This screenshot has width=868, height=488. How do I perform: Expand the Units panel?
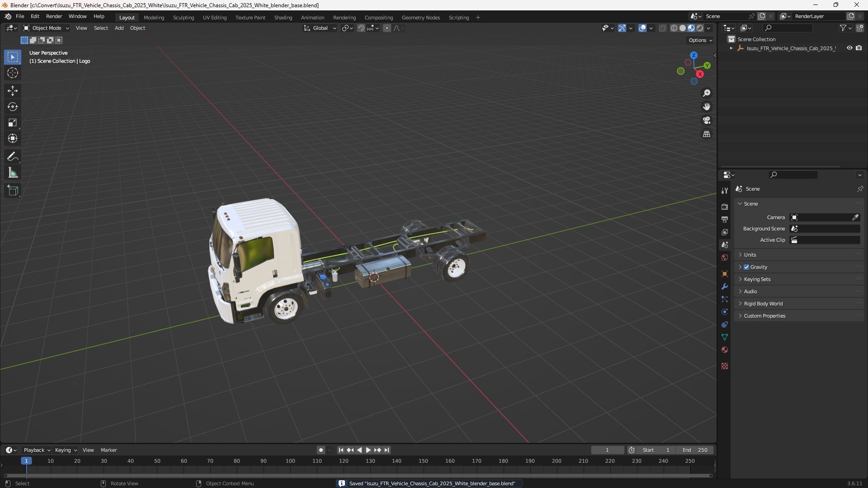click(x=799, y=255)
